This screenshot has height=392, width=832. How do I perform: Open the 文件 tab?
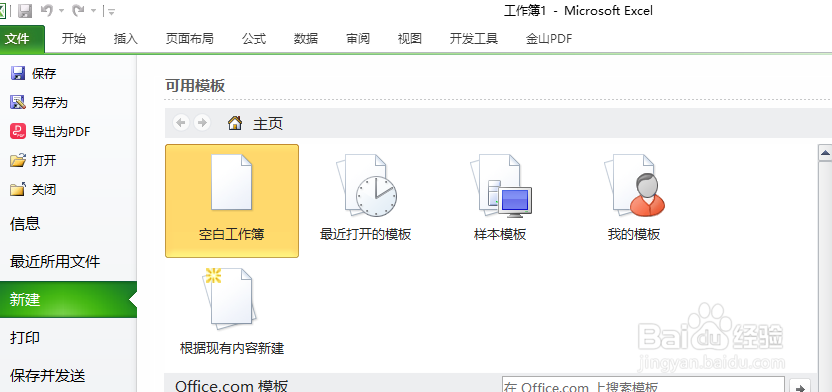point(22,39)
